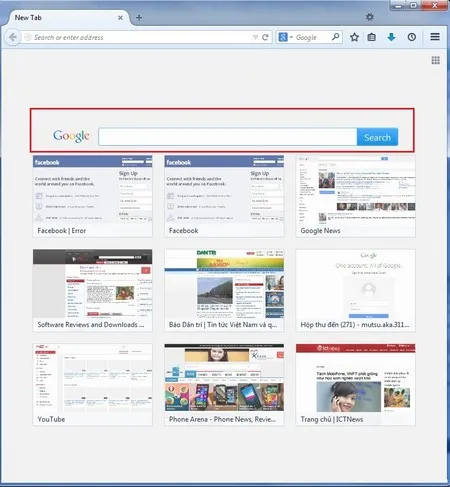
Task: Click the blue Search button
Action: pyautogui.click(x=377, y=137)
